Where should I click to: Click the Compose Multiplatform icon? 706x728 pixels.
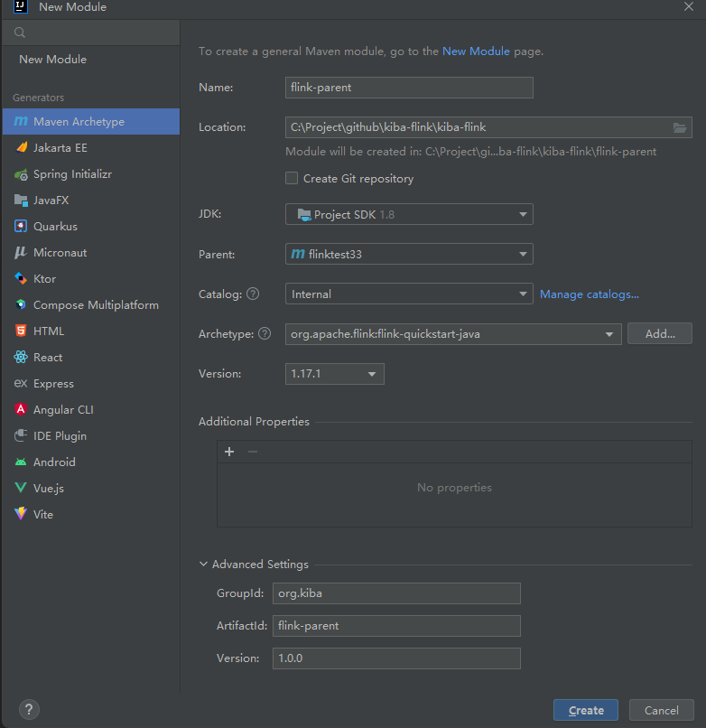(x=21, y=304)
